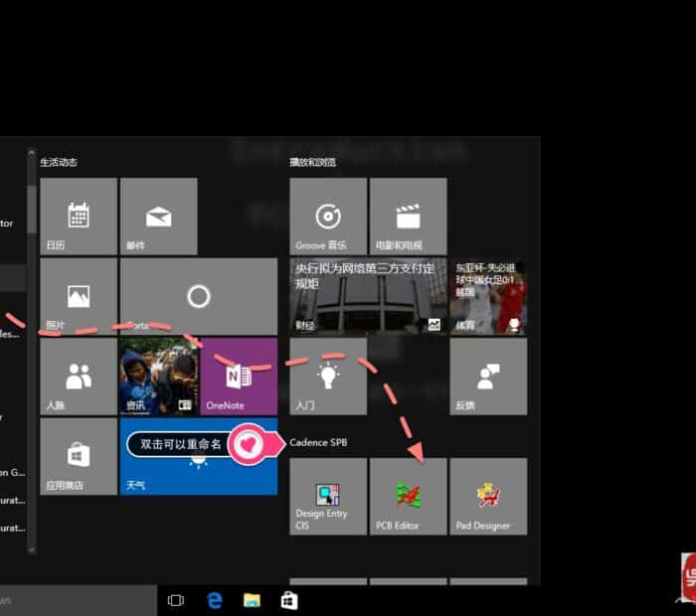Open File Explorer from the taskbar
This screenshot has width=696, height=616.
coord(252,600)
